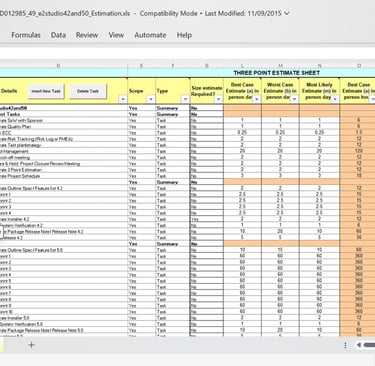Click the file name in the title bar

point(65,14)
